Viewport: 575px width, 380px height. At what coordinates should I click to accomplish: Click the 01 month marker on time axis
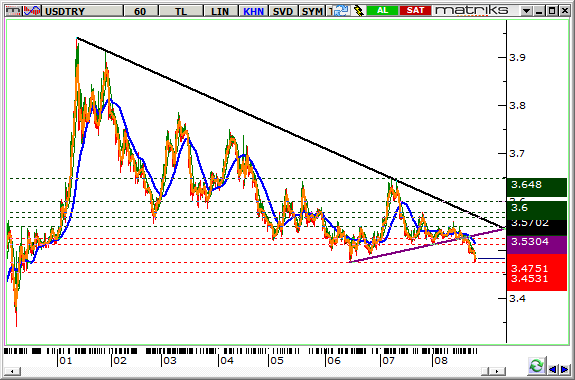click(x=66, y=361)
